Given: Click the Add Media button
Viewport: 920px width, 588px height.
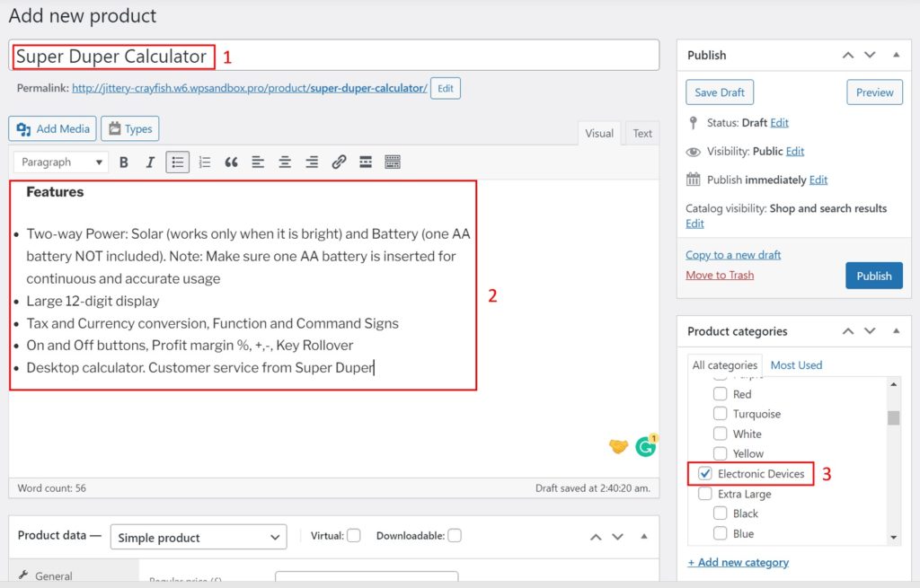Looking at the screenshot, I should click(52, 129).
